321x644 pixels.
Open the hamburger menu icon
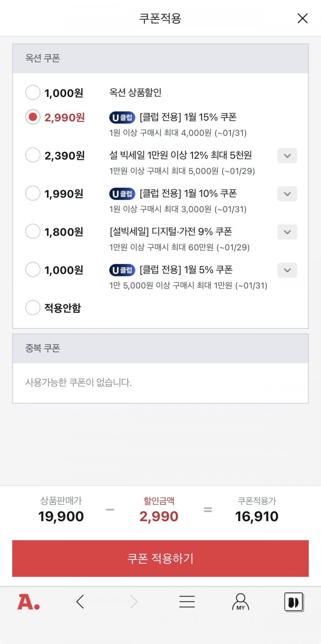[187, 602]
